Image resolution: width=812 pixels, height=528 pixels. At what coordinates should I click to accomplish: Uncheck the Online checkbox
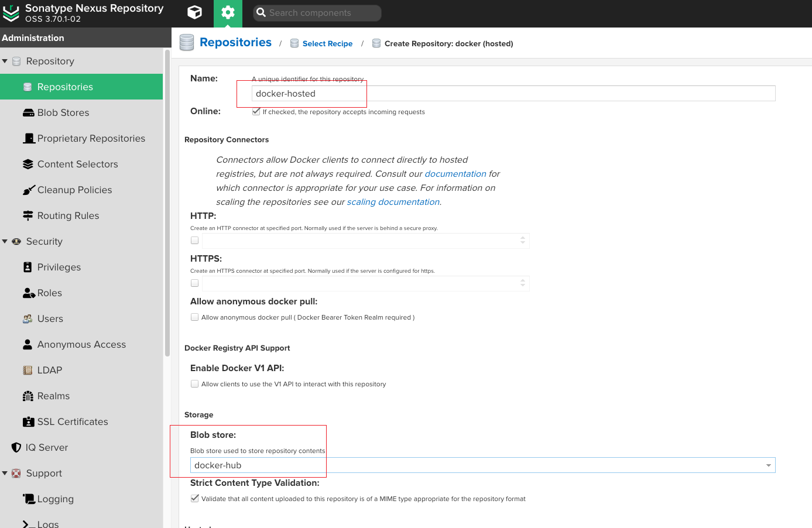pyautogui.click(x=256, y=111)
